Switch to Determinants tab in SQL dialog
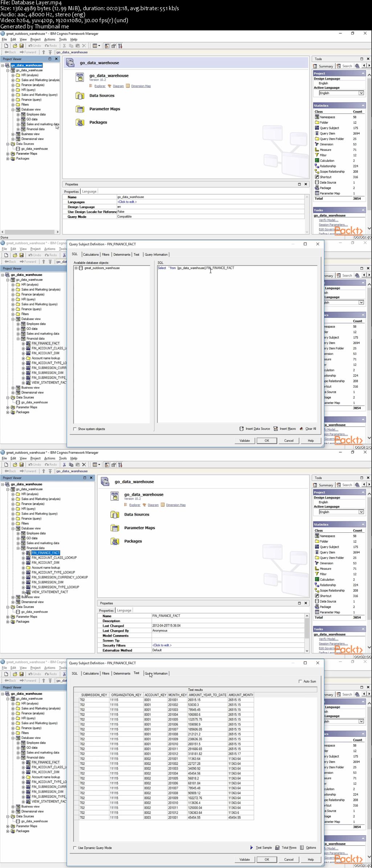 pyautogui.click(x=122, y=255)
